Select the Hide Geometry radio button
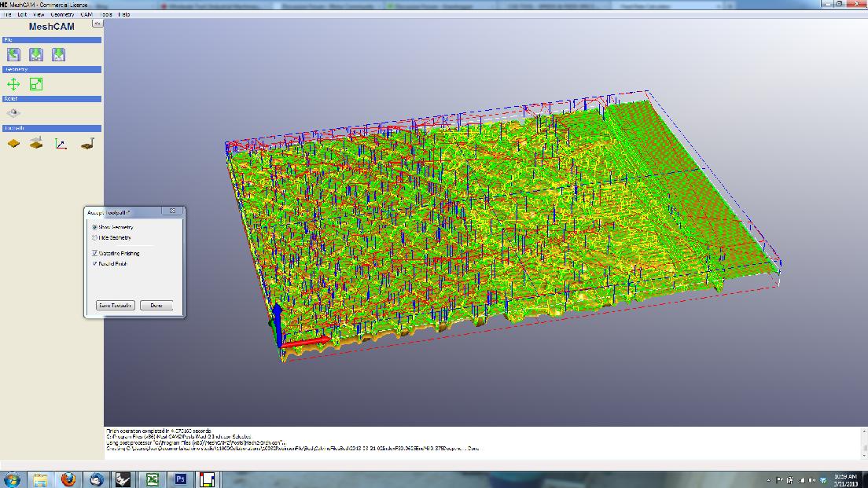The height and width of the screenshot is (488, 868). click(94, 238)
